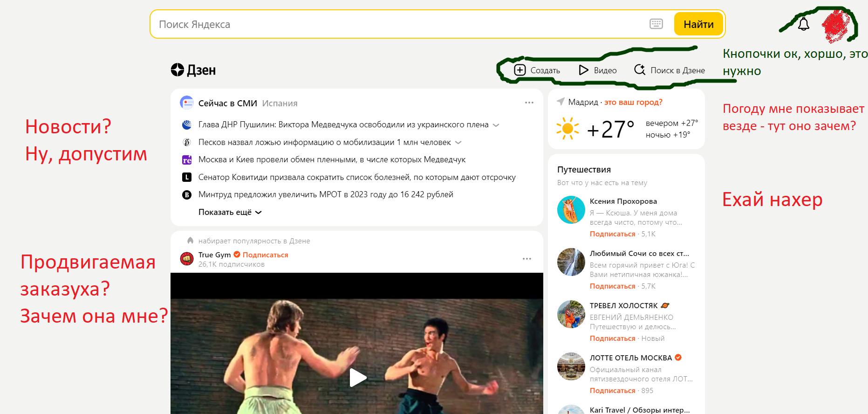
Task: Open the Ксения Прохорова channel name
Action: click(623, 201)
